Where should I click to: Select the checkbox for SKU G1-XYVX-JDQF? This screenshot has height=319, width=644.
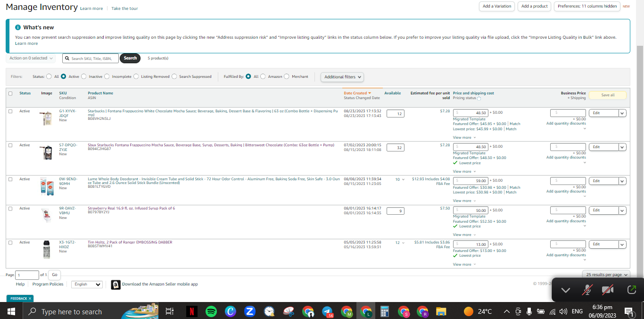coord(10,111)
